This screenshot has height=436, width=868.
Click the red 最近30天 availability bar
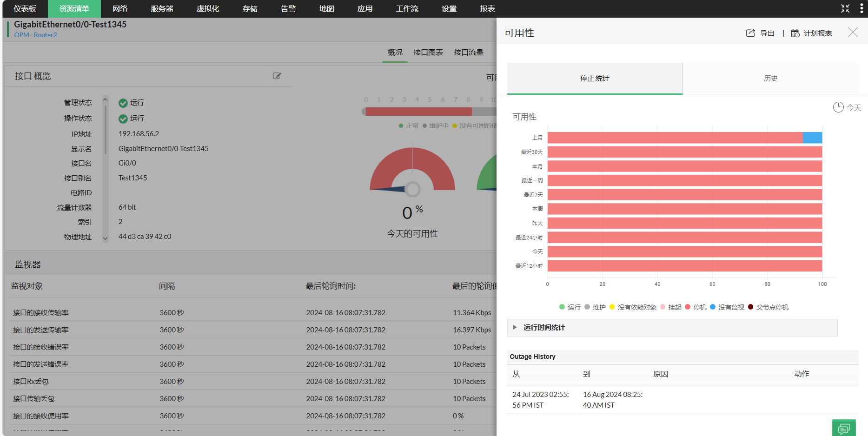(x=685, y=152)
